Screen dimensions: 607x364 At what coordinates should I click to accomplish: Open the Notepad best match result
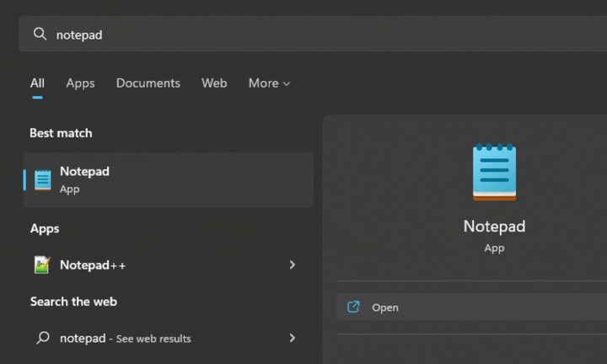169,179
